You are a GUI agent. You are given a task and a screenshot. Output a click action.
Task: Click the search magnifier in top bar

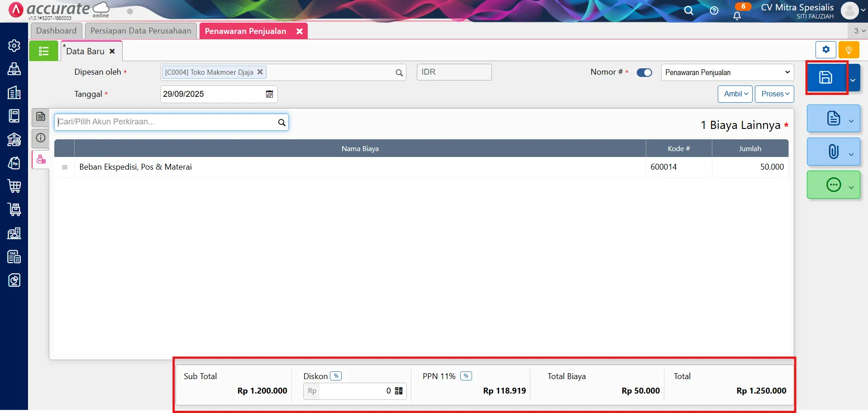pos(688,11)
